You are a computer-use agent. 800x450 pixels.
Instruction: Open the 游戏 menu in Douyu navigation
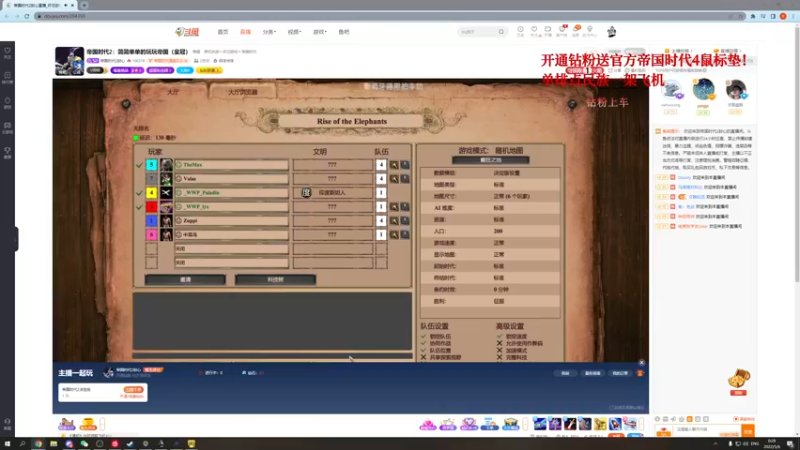[x=319, y=32]
